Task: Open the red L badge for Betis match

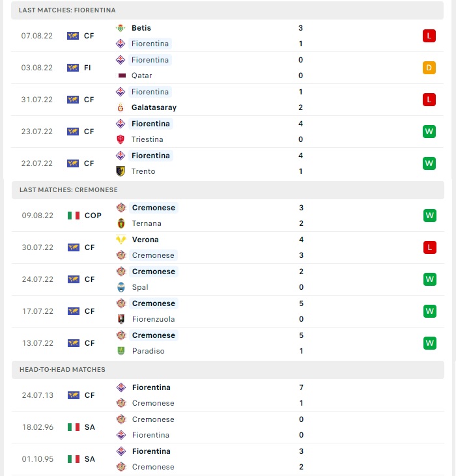Action: [429, 36]
